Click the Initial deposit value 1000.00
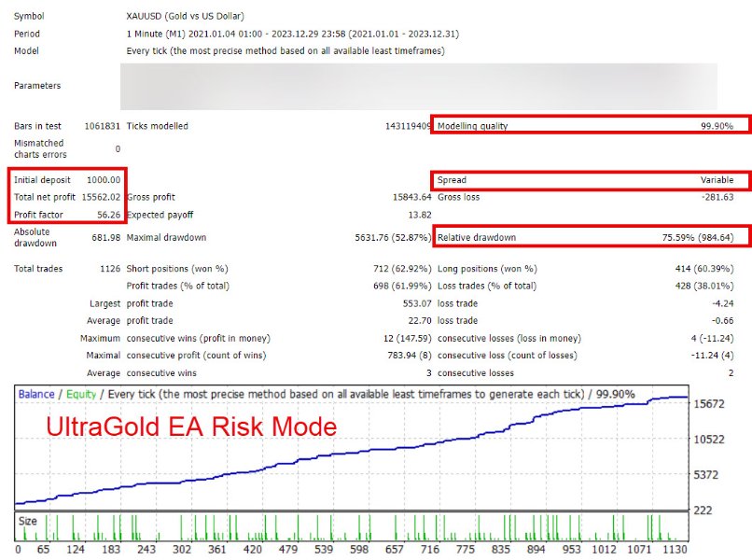Viewport: 752px width, 560px height. coord(104,180)
